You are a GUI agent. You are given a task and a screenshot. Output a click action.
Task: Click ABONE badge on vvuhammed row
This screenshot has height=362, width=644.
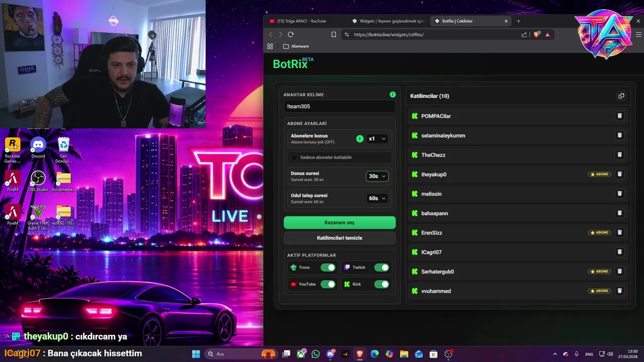point(600,291)
